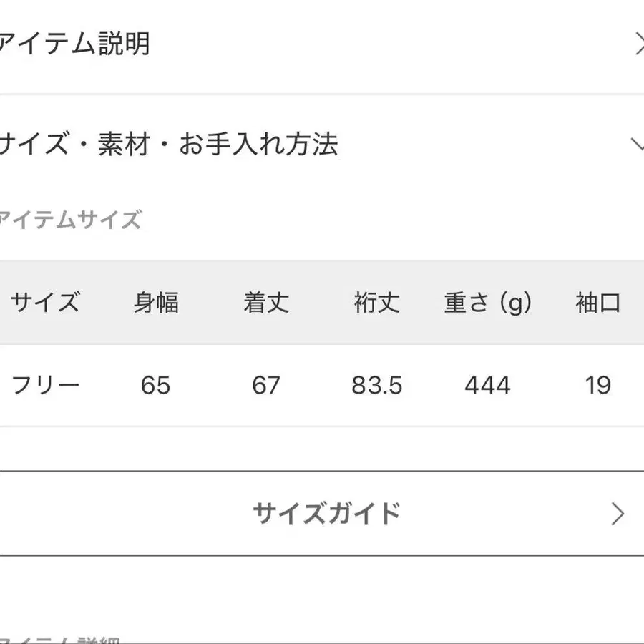Click the 袖口 column header
The width and height of the screenshot is (644, 644).
point(600,303)
